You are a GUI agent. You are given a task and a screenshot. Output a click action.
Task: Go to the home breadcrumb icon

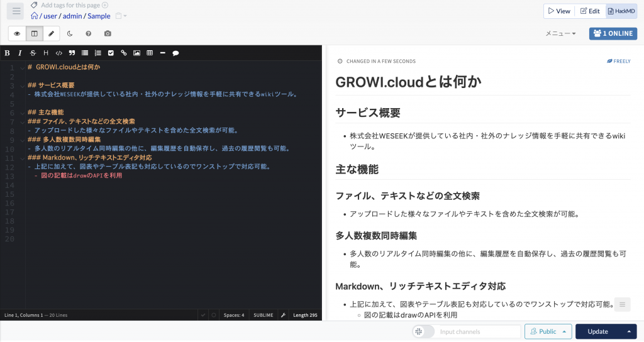[x=35, y=16]
